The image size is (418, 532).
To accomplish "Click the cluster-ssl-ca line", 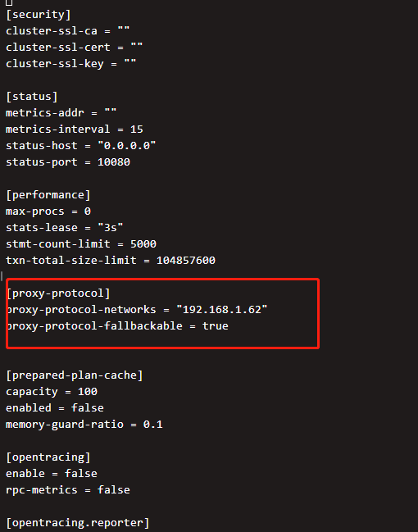I will [x=68, y=31].
